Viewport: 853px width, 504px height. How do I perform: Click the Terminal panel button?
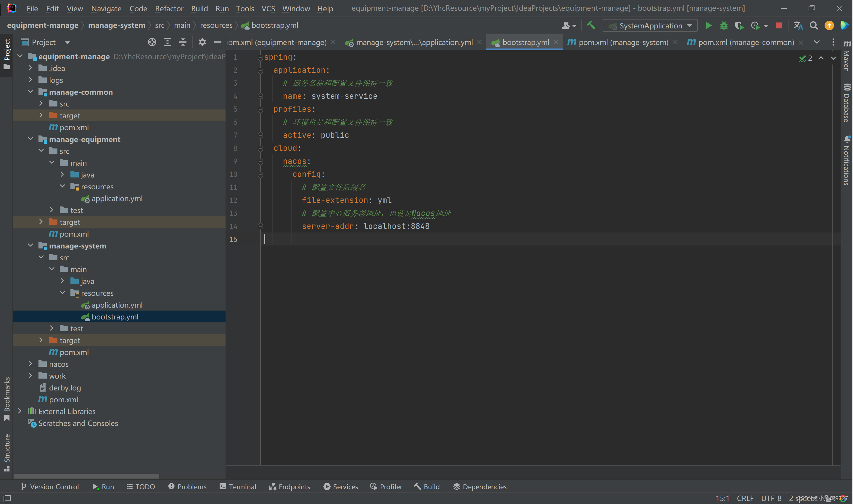pos(242,487)
